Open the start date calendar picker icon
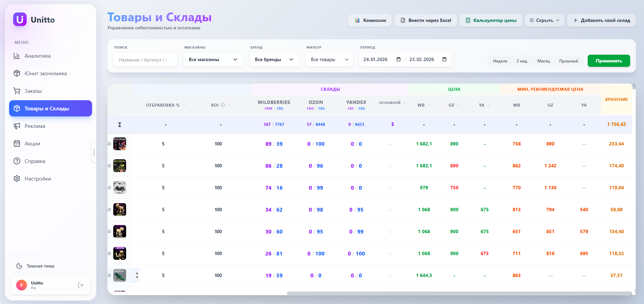The width and height of the screenshot is (644, 304). click(x=398, y=59)
